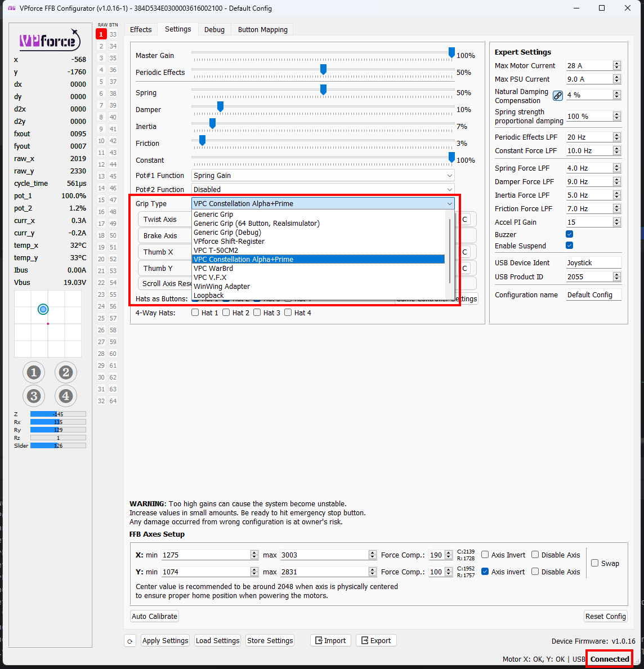644x669 pixels.
Task: Select Generic Grip (Debug) option
Action: [x=318, y=233]
